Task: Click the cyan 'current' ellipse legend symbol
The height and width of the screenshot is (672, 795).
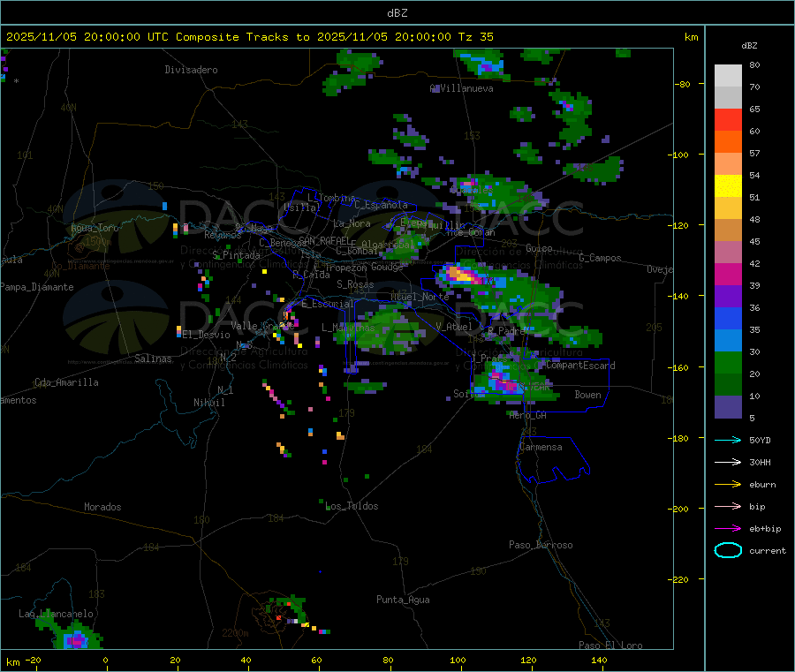Action: pyautogui.click(x=728, y=550)
